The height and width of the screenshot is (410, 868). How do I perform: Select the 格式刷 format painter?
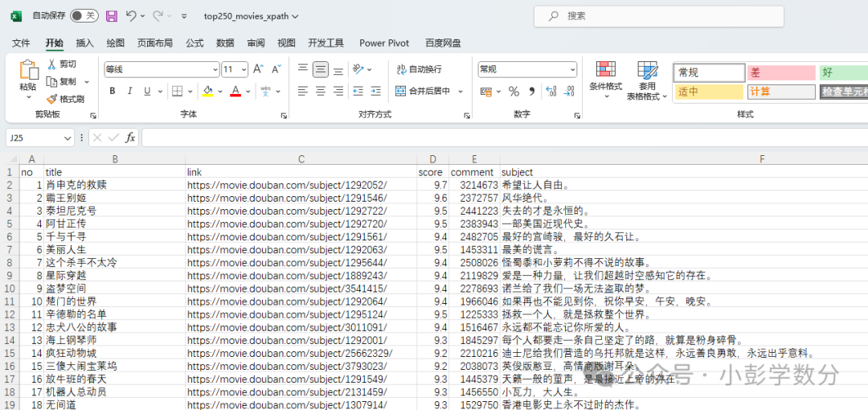pos(65,99)
